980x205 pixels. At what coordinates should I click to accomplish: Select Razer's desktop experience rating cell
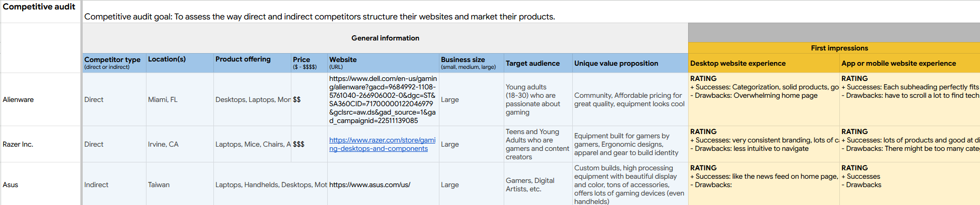pos(763,144)
